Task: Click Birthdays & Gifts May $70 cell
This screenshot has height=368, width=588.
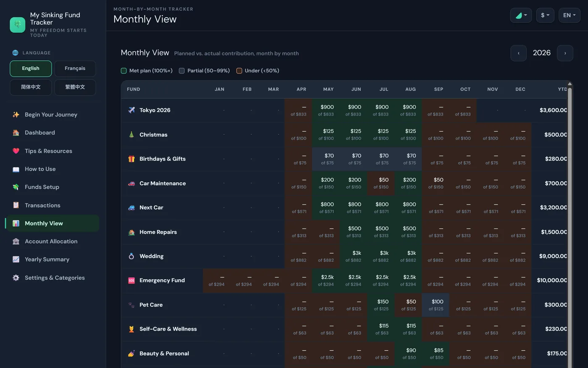Action: pyautogui.click(x=326, y=159)
